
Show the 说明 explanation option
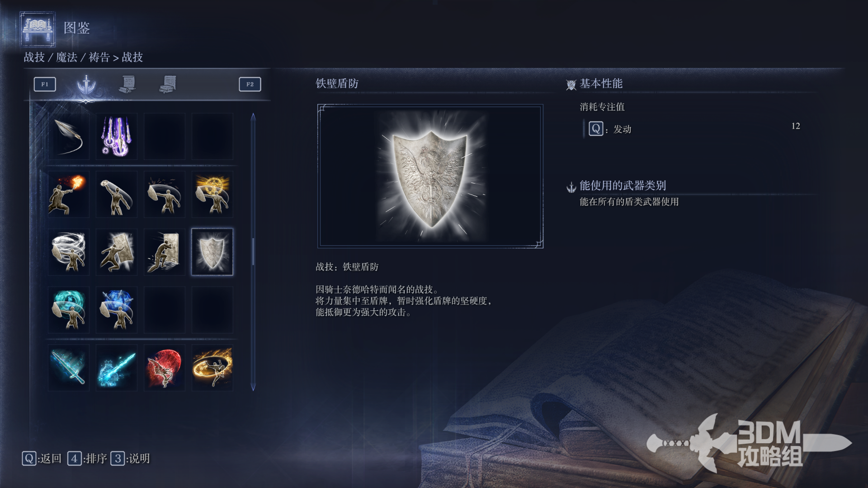pos(130,459)
